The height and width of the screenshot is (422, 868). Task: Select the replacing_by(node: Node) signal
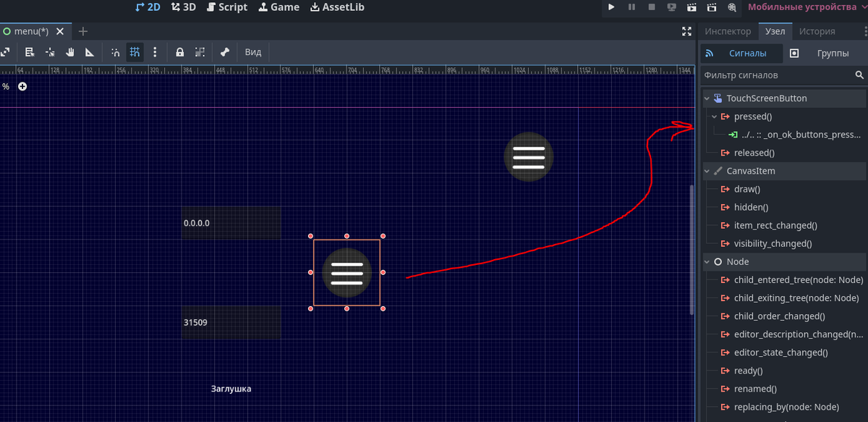pos(786,407)
